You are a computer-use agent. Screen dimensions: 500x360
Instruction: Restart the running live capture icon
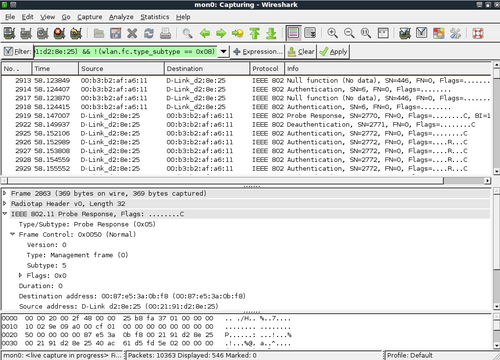[76, 33]
